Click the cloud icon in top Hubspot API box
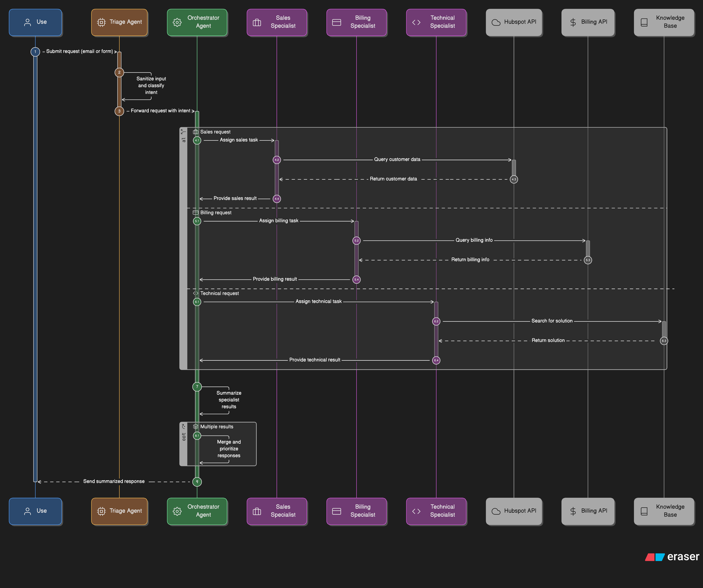 (496, 22)
